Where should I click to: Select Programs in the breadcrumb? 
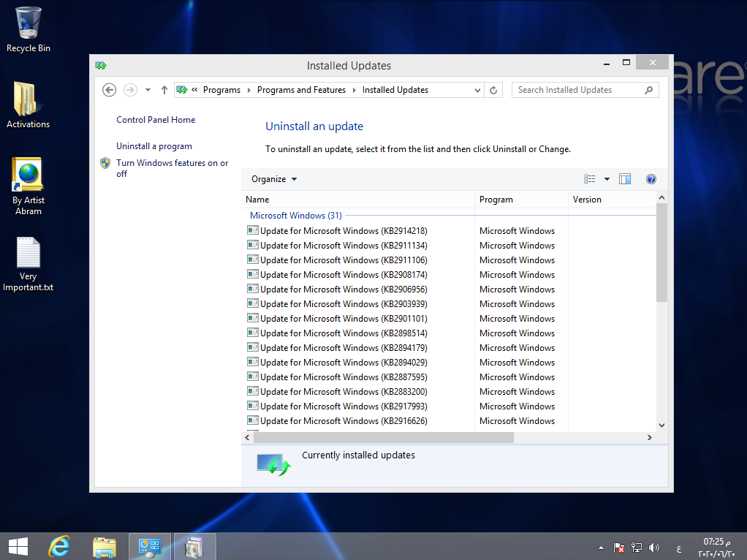click(x=221, y=90)
